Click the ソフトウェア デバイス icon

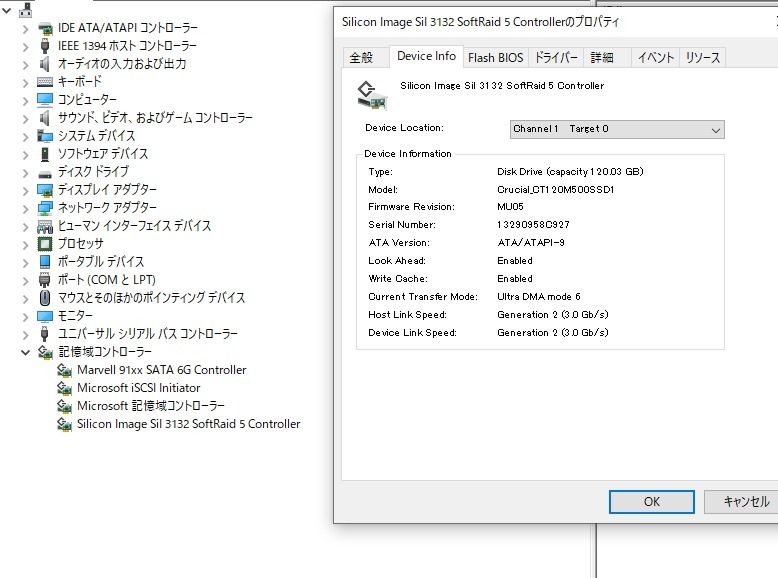click(45, 154)
